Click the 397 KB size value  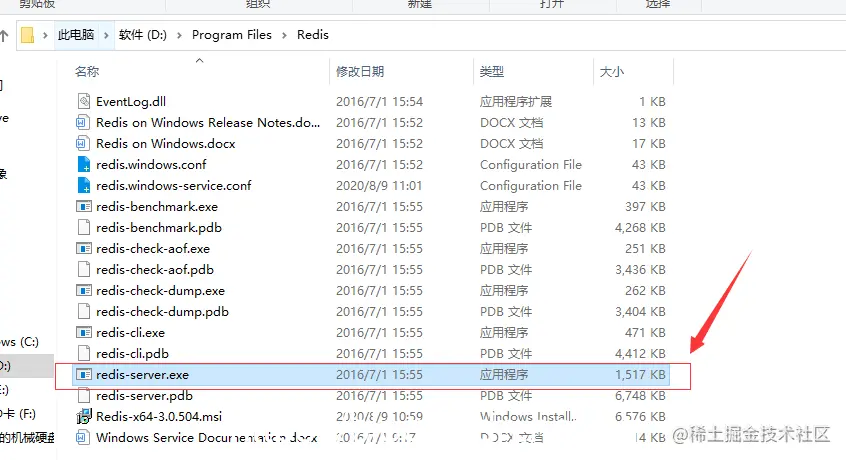pos(645,207)
